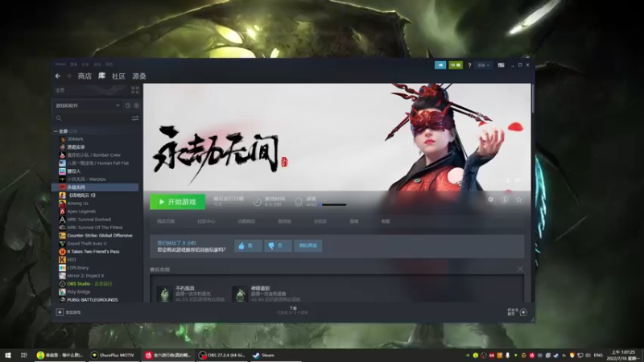This screenshot has width=644, height=362.
Task: Select Grand Theft Auto V
Action: coord(87,244)
